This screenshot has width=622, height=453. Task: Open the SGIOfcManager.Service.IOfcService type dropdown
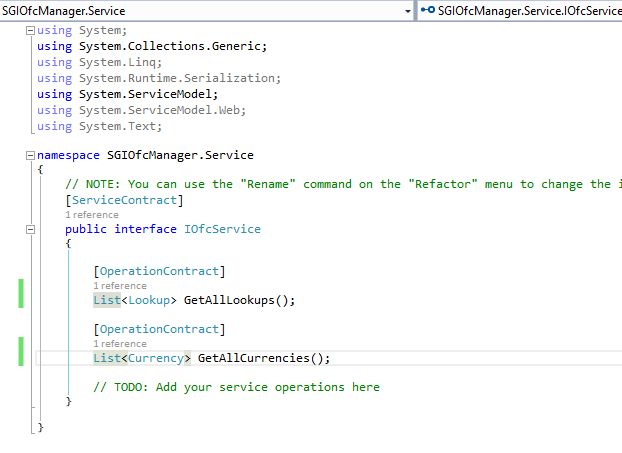click(x=520, y=11)
